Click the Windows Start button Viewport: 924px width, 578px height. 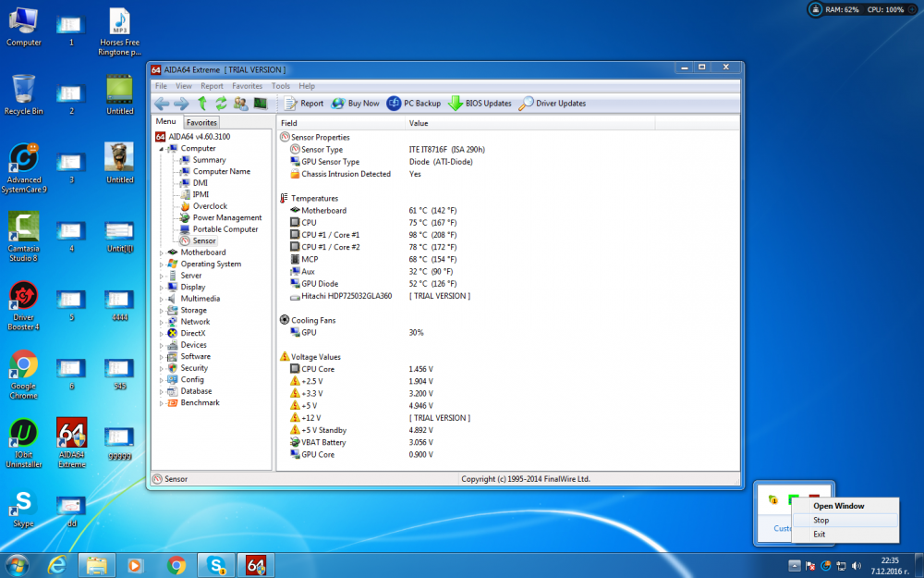pyautogui.click(x=17, y=566)
